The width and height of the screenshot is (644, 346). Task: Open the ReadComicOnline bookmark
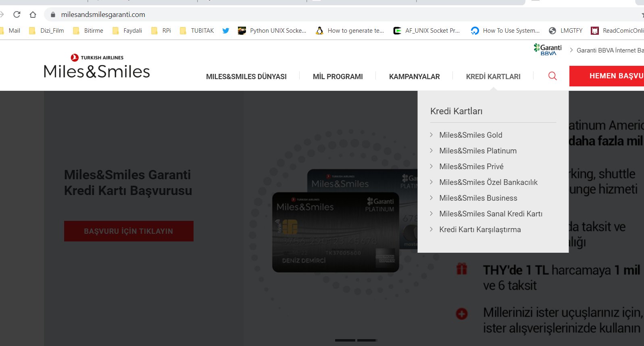click(617, 31)
